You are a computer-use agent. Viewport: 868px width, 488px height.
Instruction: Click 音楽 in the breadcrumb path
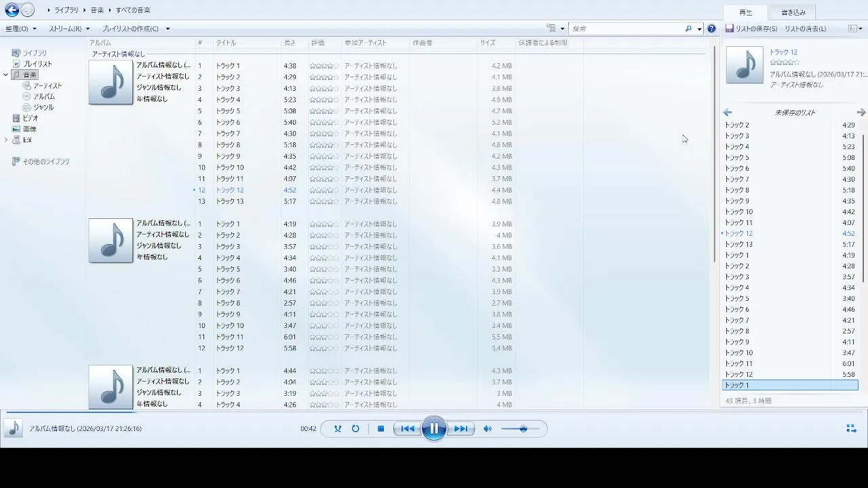coord(98,10)
